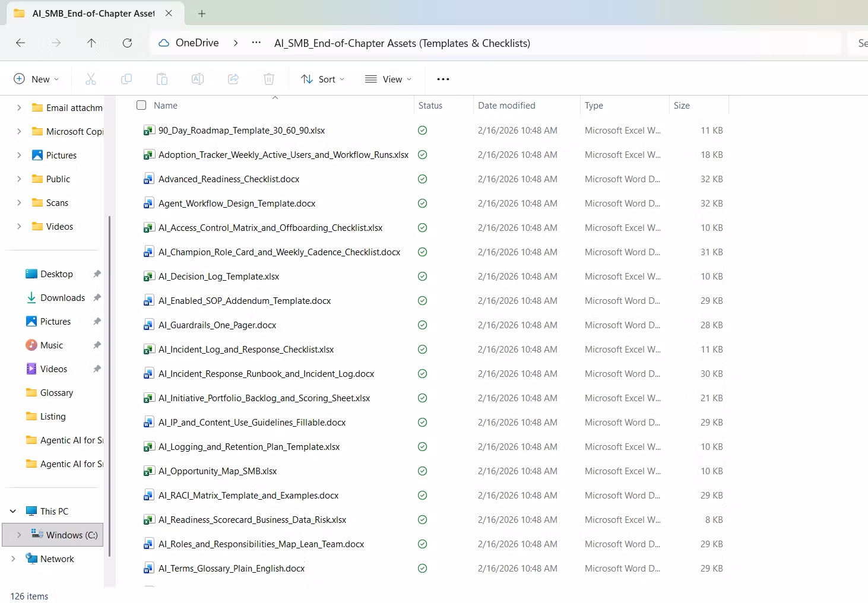Select Music in Quick access
The height and width of the screenshot is (603, 868).
tap(52, 345)
